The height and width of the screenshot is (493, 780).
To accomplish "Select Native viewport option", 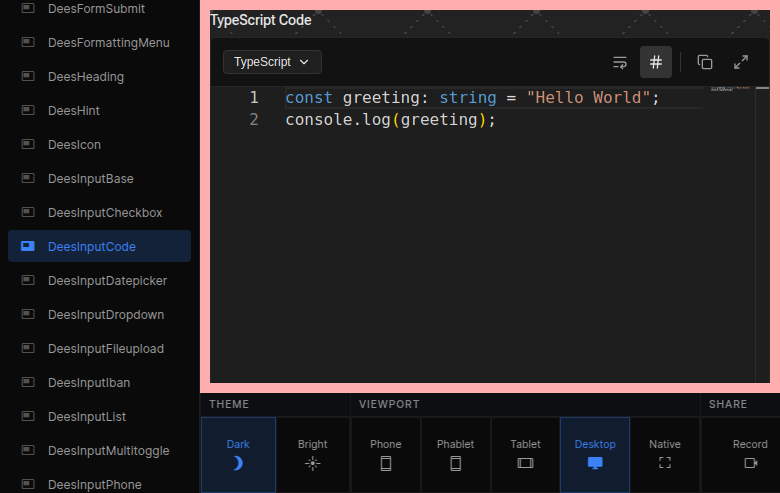I will point(665,454).
